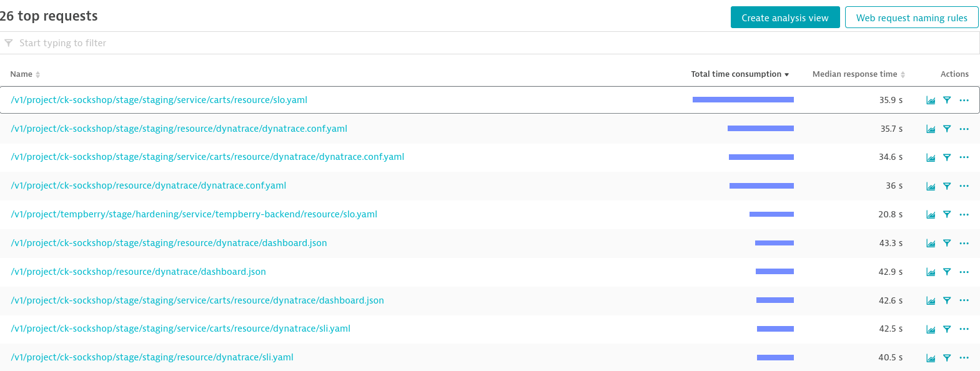Open chart for the 36 s row
980x371 pixels.
click(931, 186)
